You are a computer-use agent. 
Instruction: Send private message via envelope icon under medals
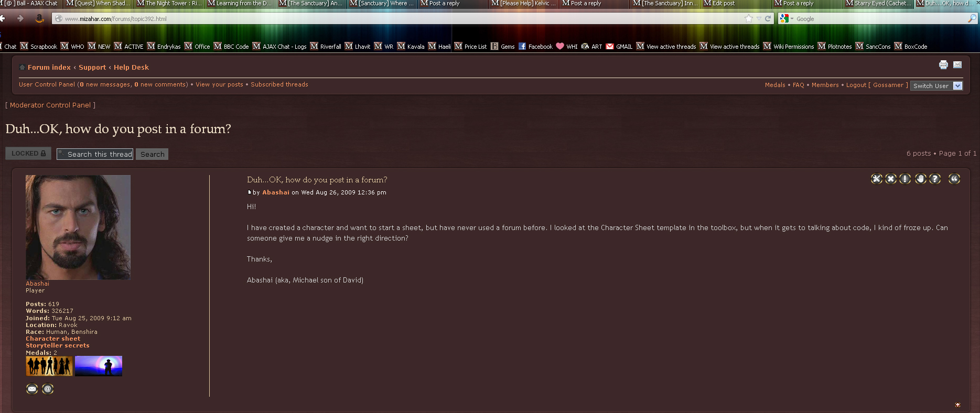pyautogui.click(x=32, y=389)
